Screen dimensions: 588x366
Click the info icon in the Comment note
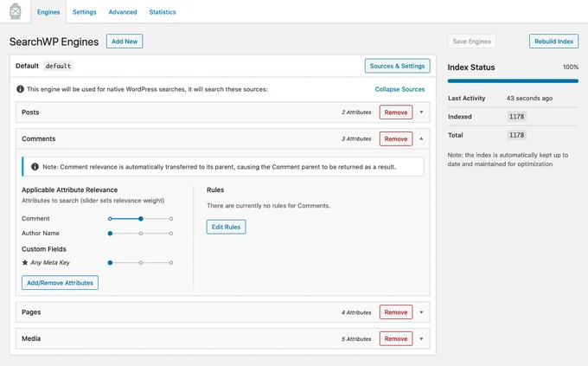[35, 167]
